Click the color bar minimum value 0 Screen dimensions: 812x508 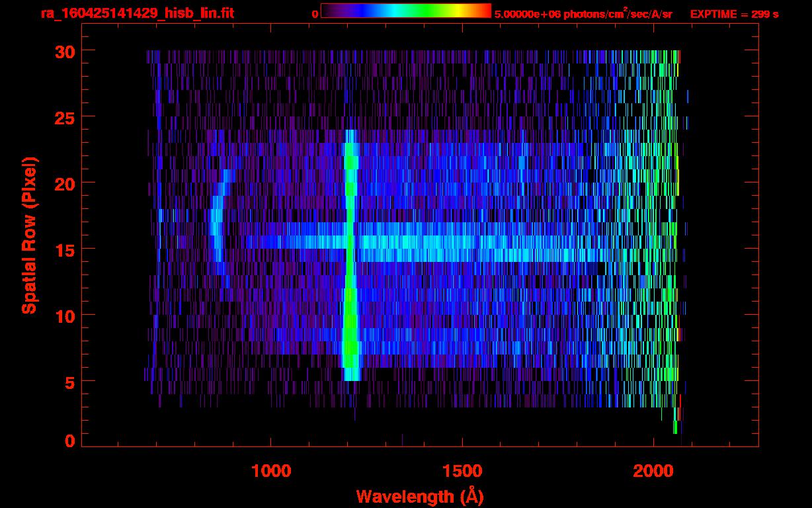pyautogui.click(x=315, y=14)
